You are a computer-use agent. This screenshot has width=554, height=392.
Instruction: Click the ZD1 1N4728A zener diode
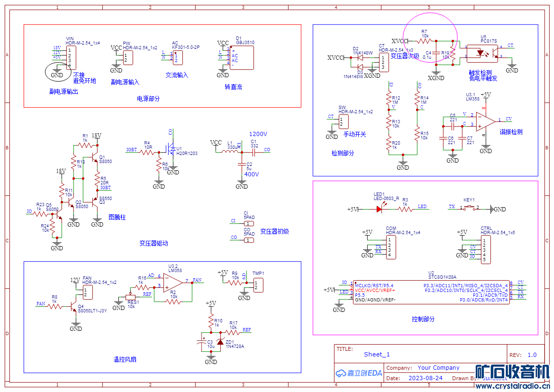(220, 342)
